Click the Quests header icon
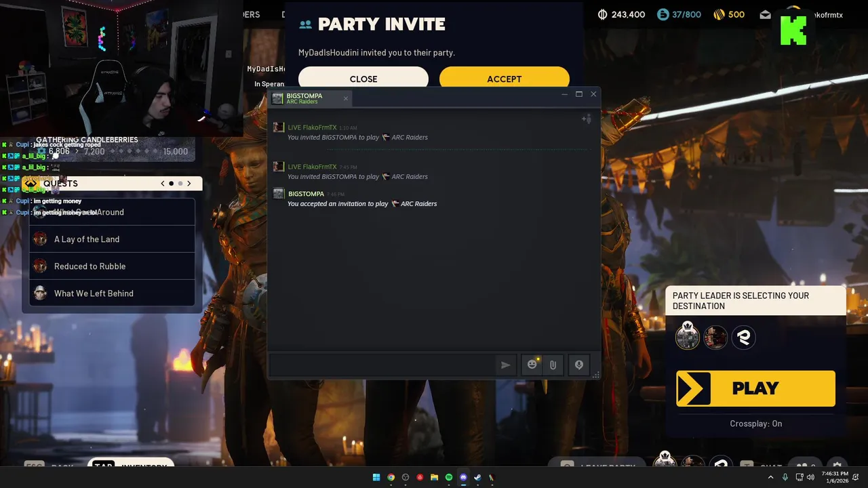The image size is (868, 488). click(31, 184)
